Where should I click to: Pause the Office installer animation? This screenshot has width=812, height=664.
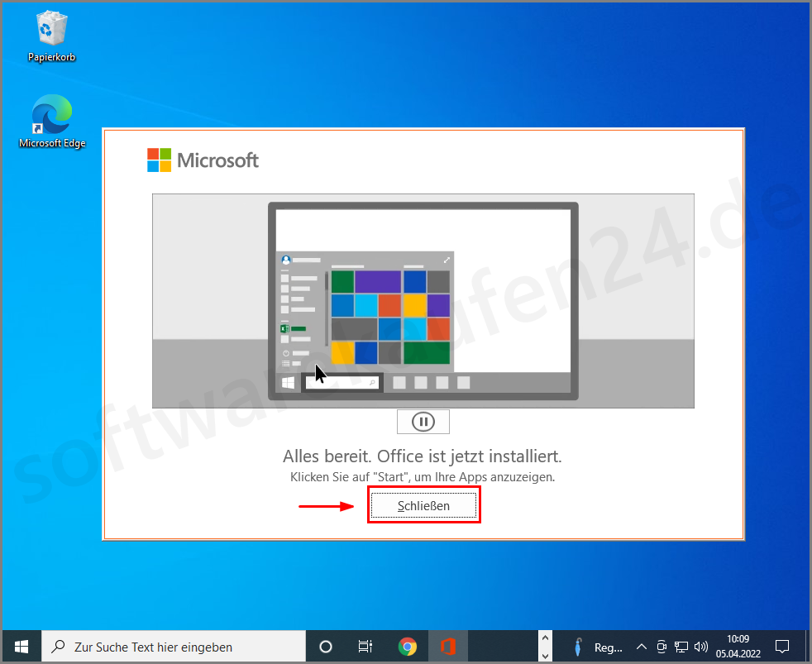coord(423,422)
